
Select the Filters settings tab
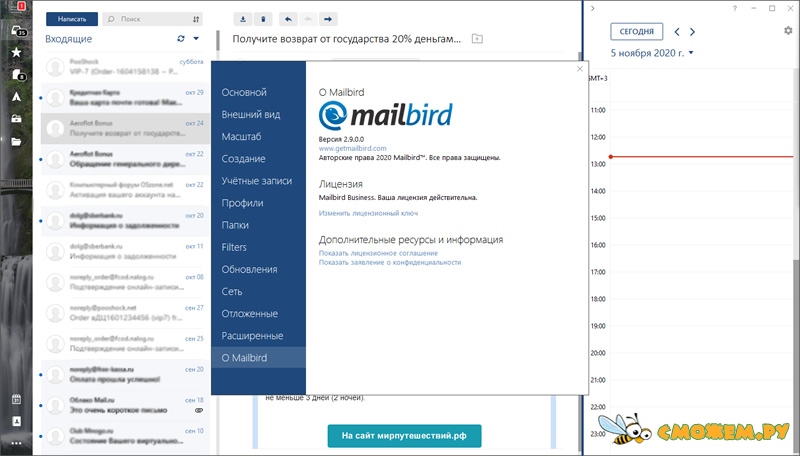pyautogui.click(x=258, y=247)
